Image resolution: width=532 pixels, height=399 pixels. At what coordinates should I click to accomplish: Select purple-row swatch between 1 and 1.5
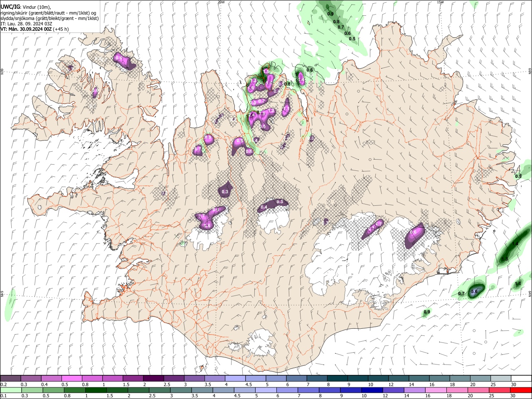(113, 379)
